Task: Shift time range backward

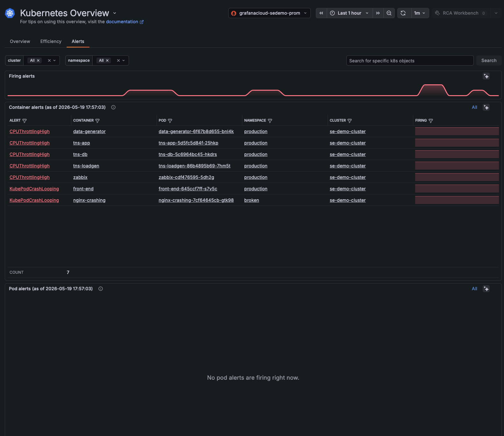Action: (x=321, y=13)
